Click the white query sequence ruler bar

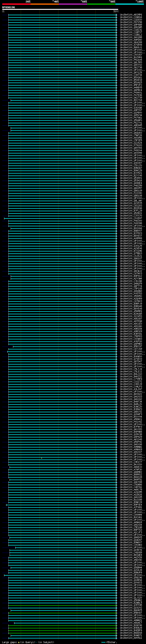pos(60,10)
